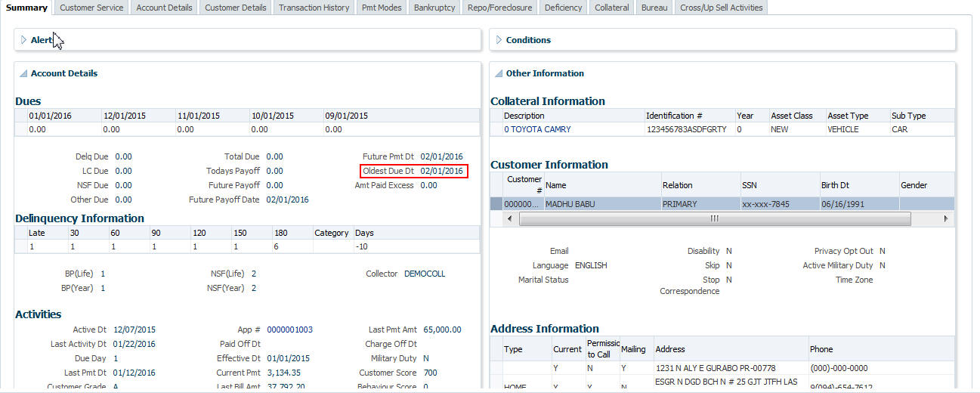Viewport: 980px width, 393px height.
Task: Click the PRIMARY relation cell
Action: [x=680, y=204]
